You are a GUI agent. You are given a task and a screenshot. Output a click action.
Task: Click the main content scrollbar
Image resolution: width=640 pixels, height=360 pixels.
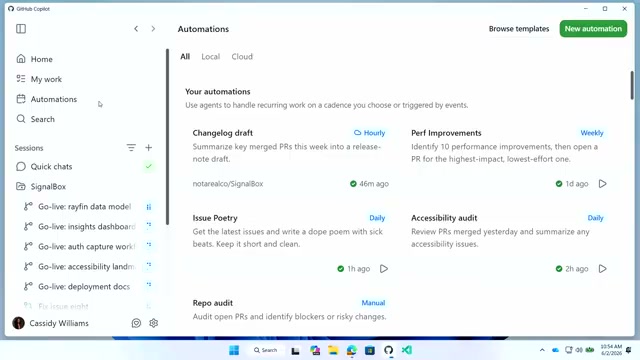point(632,85)
